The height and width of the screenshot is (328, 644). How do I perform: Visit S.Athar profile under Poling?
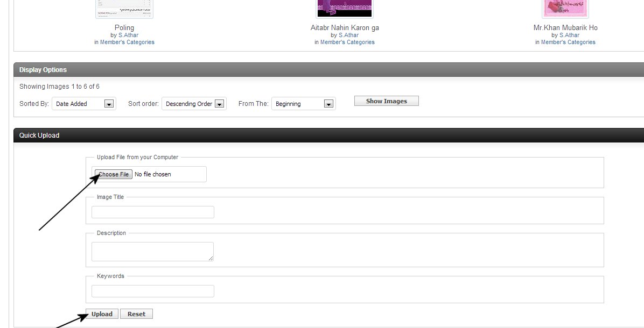(x=128, y=35)
